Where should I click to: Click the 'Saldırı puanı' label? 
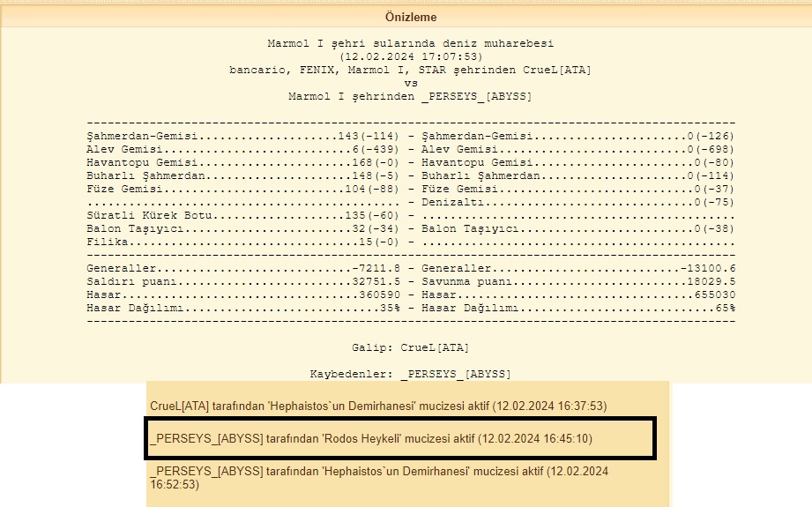coord(131,282)
